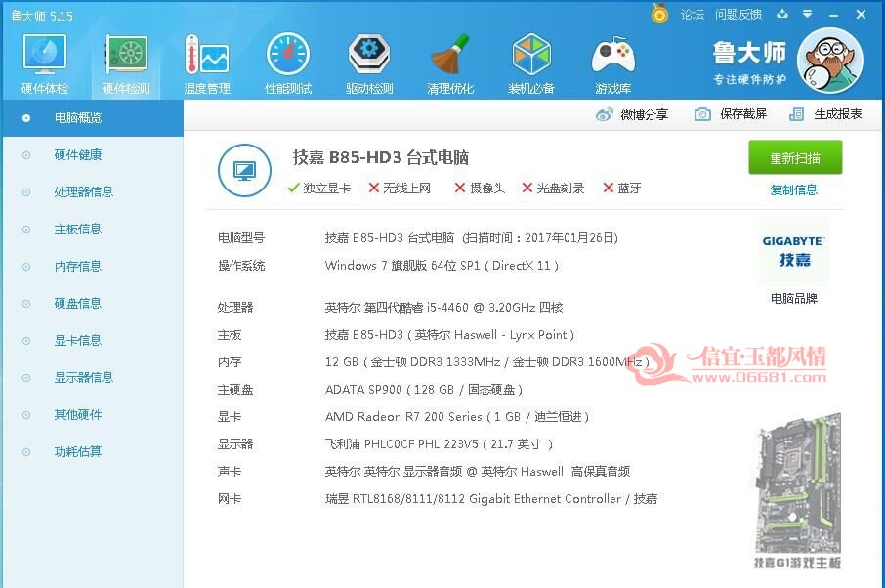Click the AMD Radeon R7 200 Series text
Screen dimensions: 885x588
[457, 417]
